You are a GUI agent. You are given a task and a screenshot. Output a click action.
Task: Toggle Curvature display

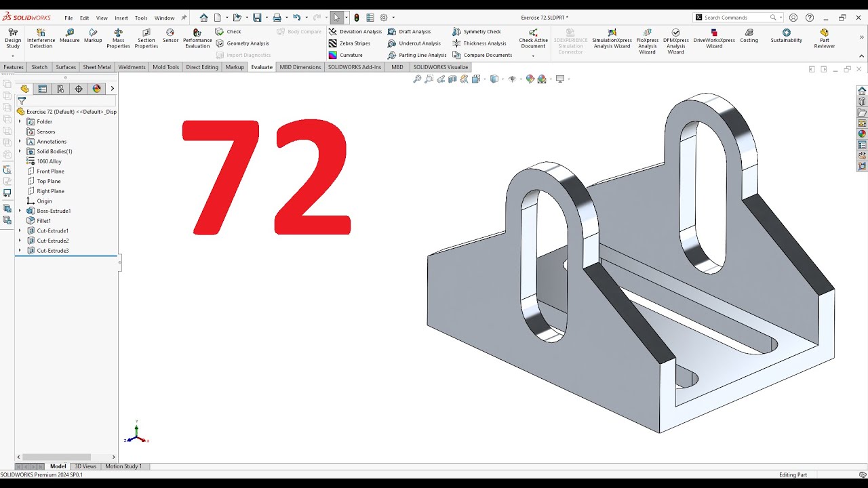(x=346, y=55)
